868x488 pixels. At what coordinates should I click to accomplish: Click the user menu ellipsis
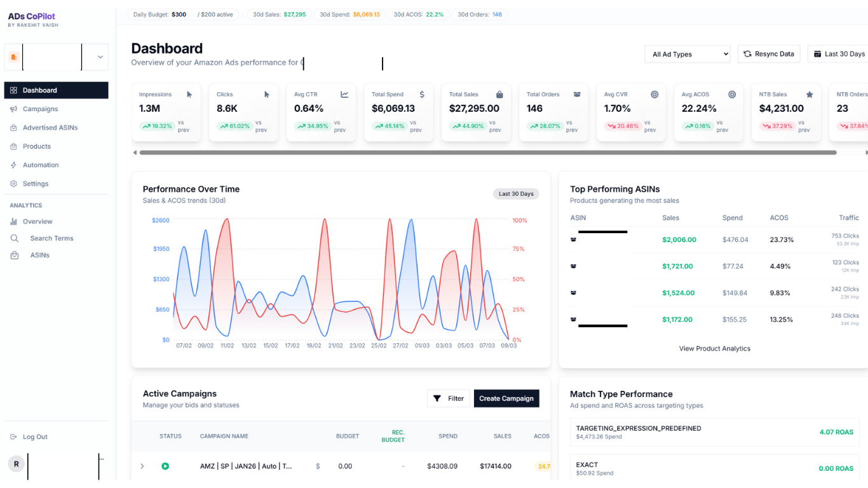102,459
